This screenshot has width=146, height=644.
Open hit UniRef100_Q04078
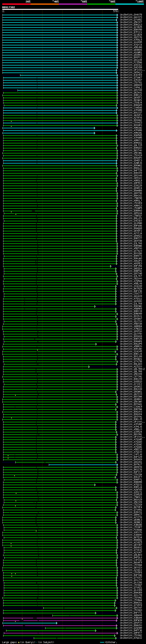coord(131,15)
